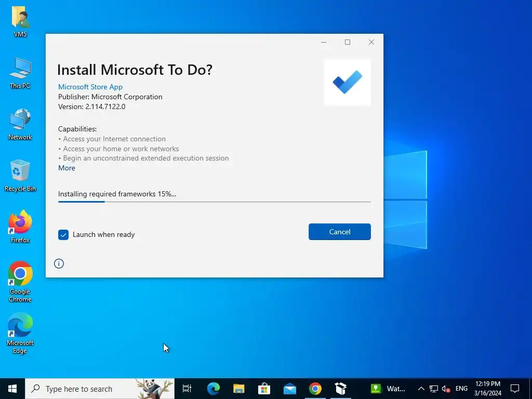Select the Recycle Bin desktop icon
Screen dimensions: 532x399
(x=20, y=176)
